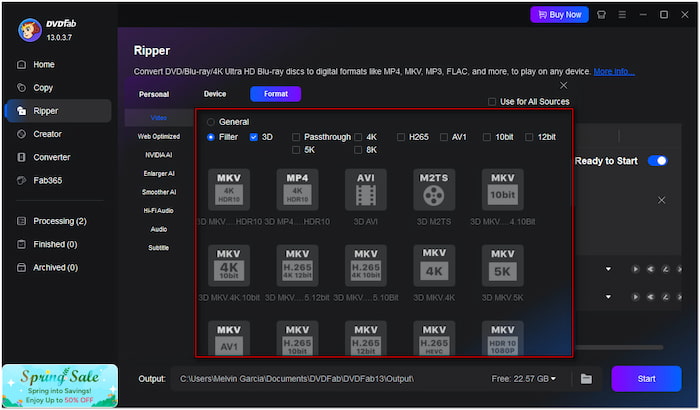Viewport: 700px width, 410px height.
Task: Select the 3D MKV.4K format icon
Action: pyautogui.click(x=434, y=265)
